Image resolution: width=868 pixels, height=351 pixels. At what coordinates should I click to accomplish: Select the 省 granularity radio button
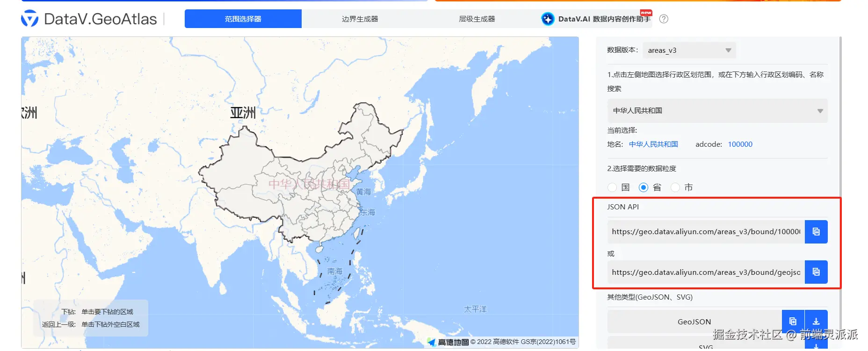pyautogui.click(x=644, y=187)
